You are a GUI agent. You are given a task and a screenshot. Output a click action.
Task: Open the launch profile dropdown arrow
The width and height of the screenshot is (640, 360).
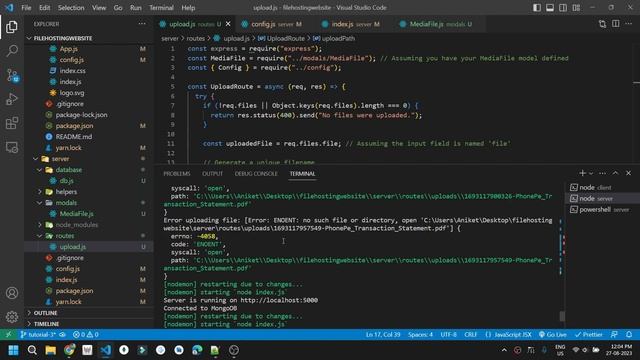tap(591, 173)
